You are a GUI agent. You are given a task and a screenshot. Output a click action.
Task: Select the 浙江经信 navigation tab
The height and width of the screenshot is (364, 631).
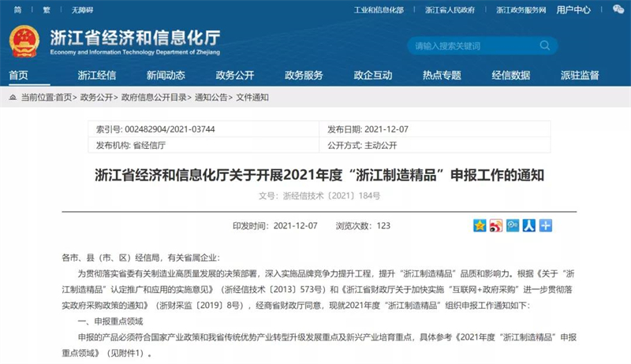[96, 75]
